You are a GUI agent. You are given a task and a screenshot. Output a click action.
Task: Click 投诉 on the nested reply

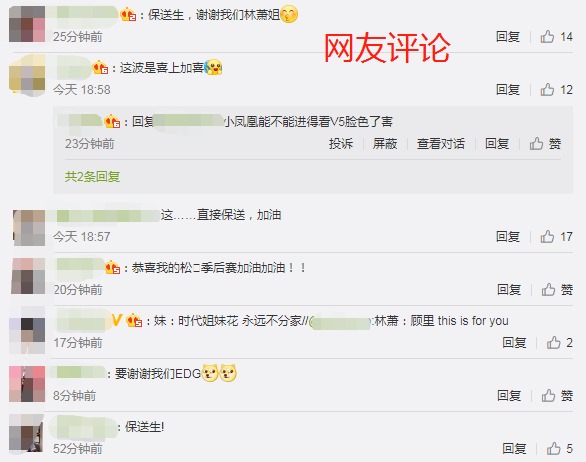pos(341,144)
